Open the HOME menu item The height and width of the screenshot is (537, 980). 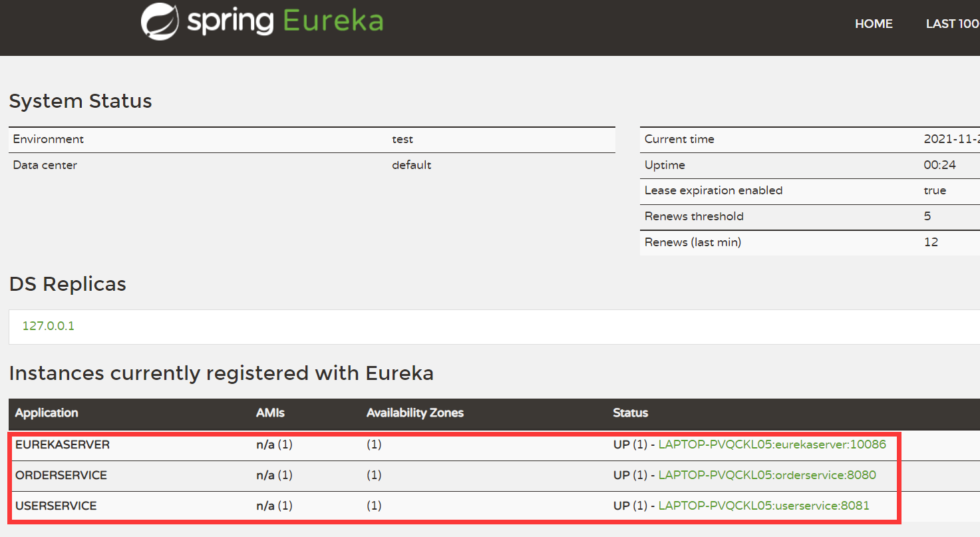[874, 23]
